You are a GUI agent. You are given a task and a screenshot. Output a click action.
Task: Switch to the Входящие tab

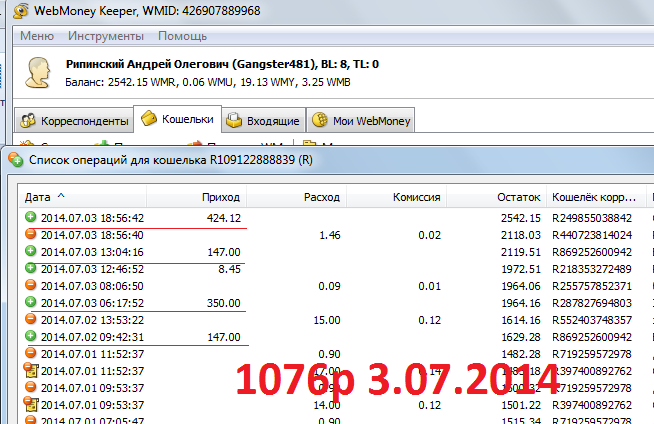264,120
